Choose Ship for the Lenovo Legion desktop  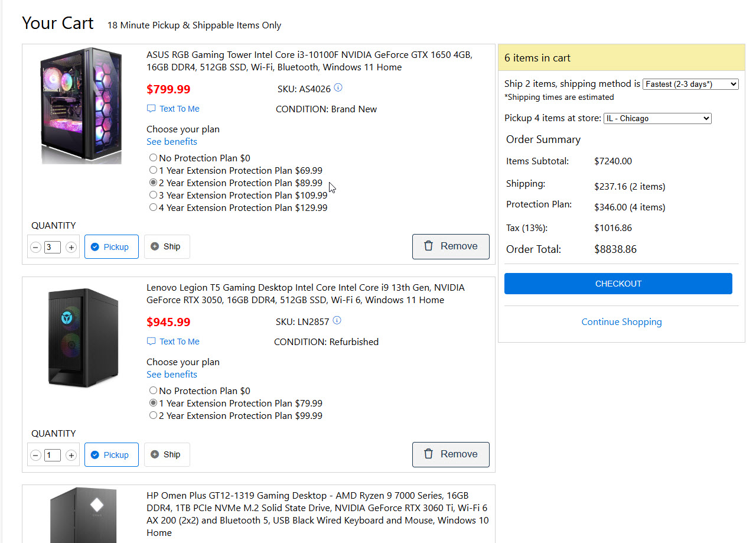pos(167,455)
